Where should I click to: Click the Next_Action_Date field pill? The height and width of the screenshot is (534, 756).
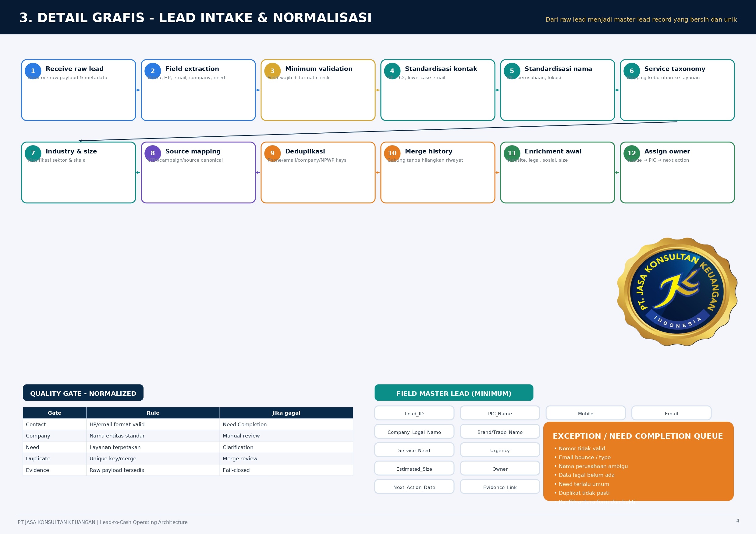coord(414,487)
